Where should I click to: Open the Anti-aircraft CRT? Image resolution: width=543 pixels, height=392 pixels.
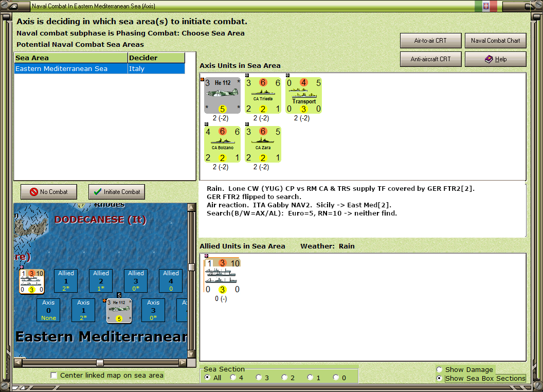(x=430, y=59)
